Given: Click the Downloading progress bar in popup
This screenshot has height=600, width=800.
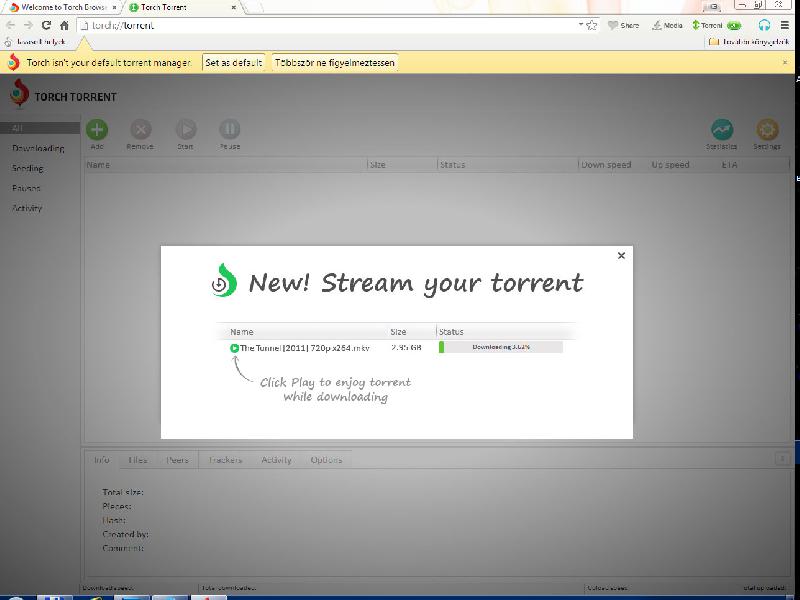Looking at the screenshot, I should coord(501,347).
